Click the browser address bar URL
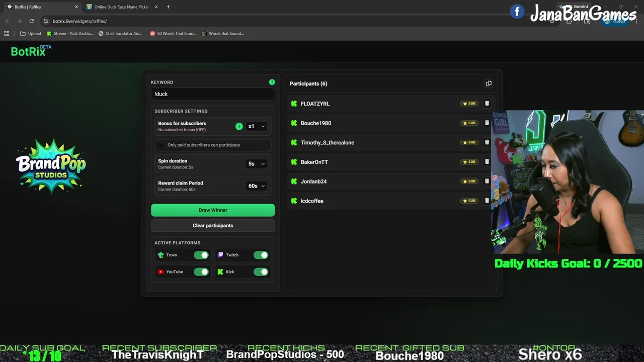Image resolution: width=644 pixels, height=362 pixels. 79,21
